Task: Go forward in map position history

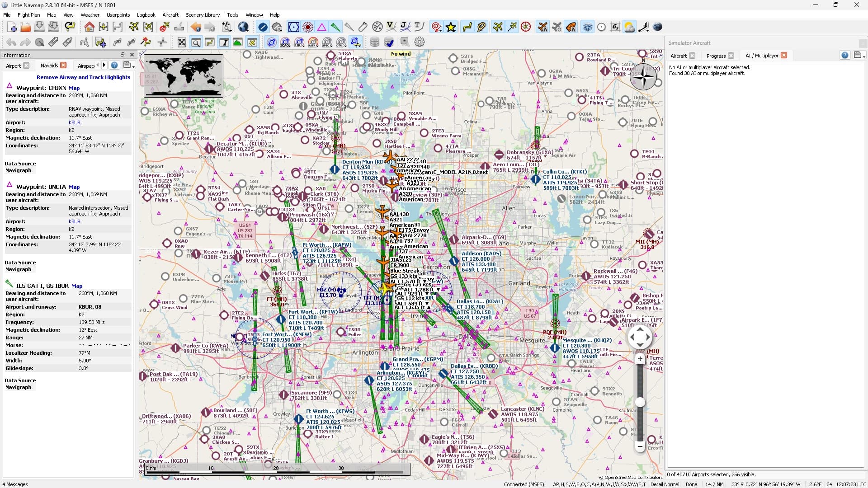Action: pyautogui.click(x=210, y=27)
